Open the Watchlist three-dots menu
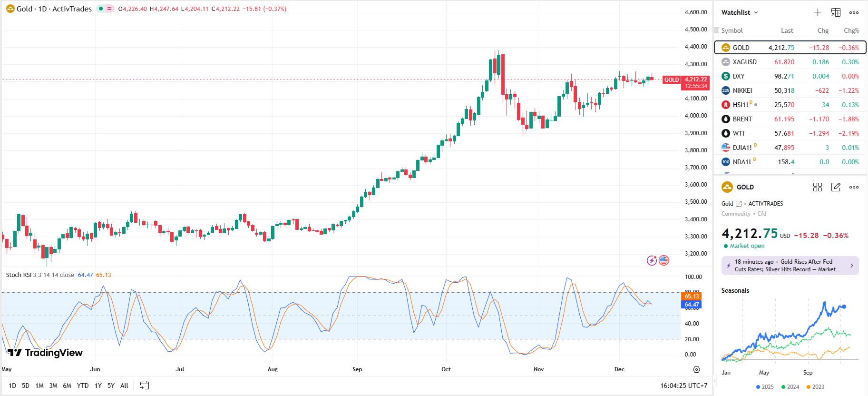868x396 pixels. pyautogui.click(x=854, y=12)
